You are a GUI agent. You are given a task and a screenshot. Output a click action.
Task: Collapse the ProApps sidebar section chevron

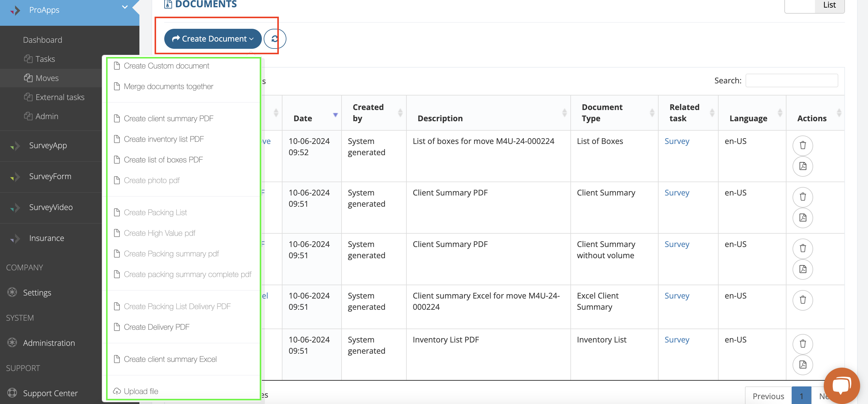125,7
